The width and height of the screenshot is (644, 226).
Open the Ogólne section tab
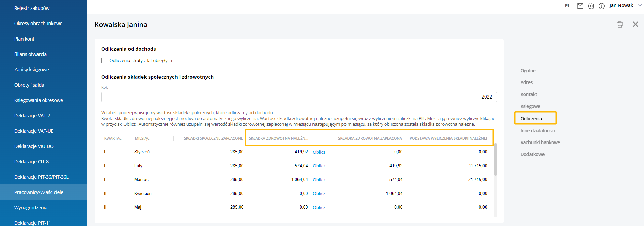pyautogui.click(x=528, y=71)
